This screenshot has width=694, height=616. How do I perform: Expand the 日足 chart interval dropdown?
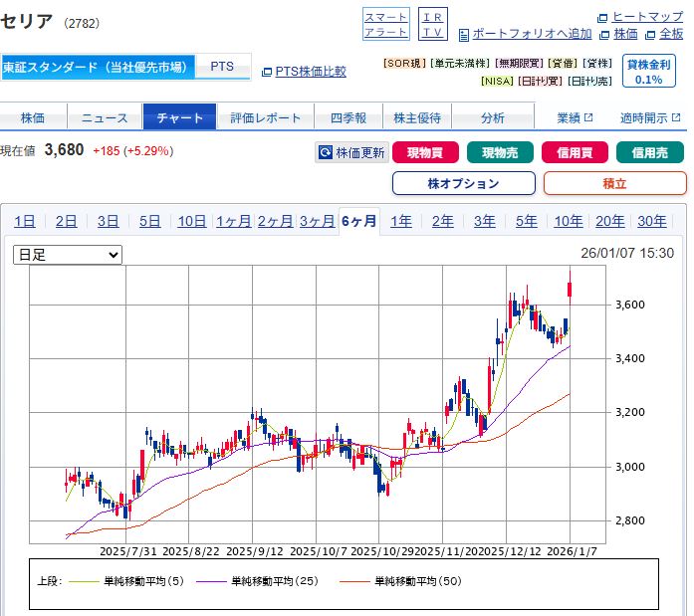(68, 255)
